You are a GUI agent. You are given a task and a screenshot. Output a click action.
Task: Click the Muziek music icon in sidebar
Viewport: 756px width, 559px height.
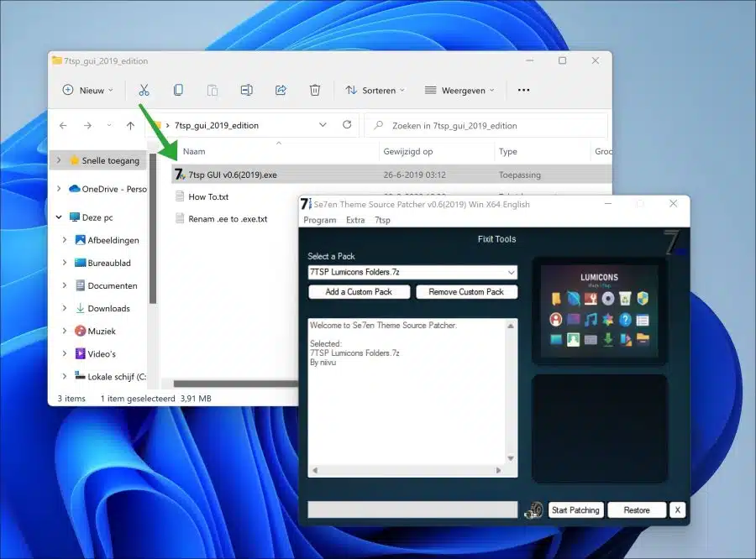[x=80, y=331]
